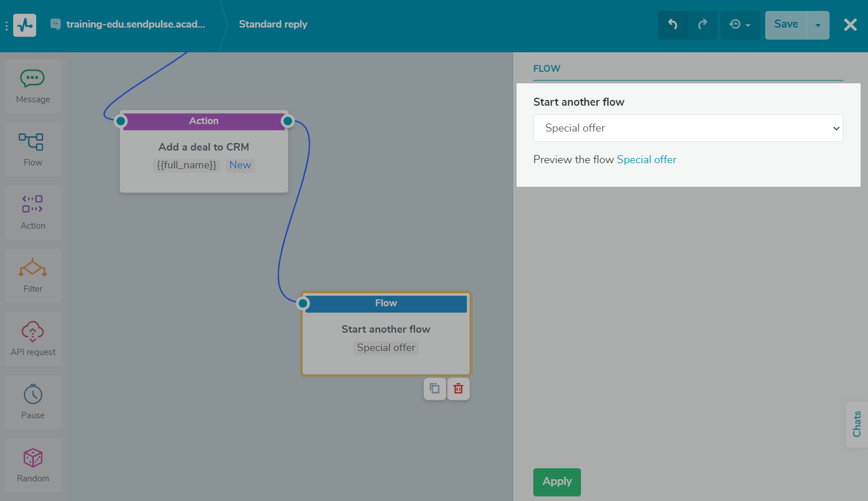Select the Pause block in the sidebar

[x=33, y=402]
